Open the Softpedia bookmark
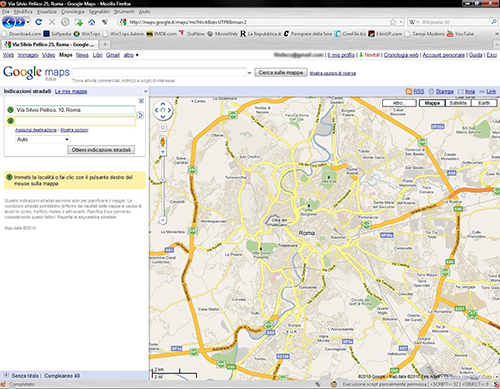The width and height of the screenshot is (500, 389). (57, 34)
